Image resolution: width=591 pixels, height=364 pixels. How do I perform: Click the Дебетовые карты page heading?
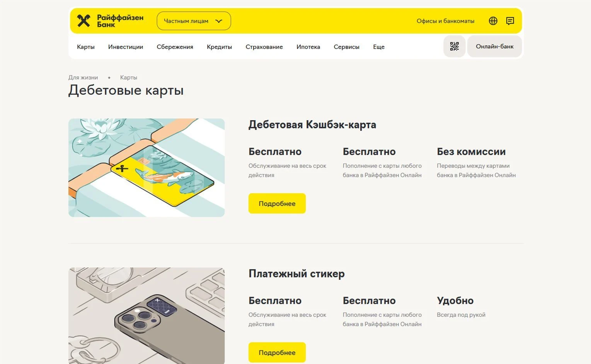(x=126, y=90)
